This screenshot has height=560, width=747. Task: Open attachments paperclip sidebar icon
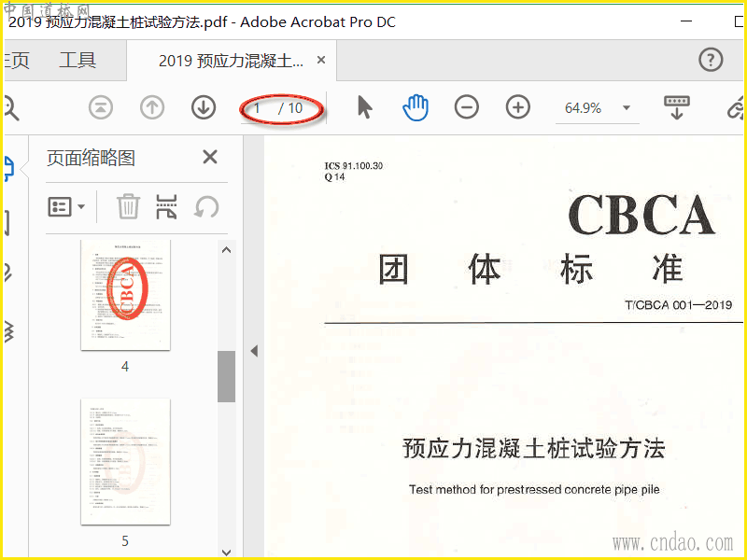pos(7,273)
